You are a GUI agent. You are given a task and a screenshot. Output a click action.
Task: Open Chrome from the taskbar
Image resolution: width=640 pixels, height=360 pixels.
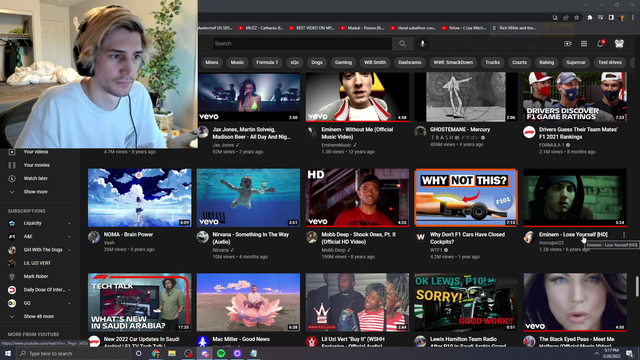[x=156, y=353]
